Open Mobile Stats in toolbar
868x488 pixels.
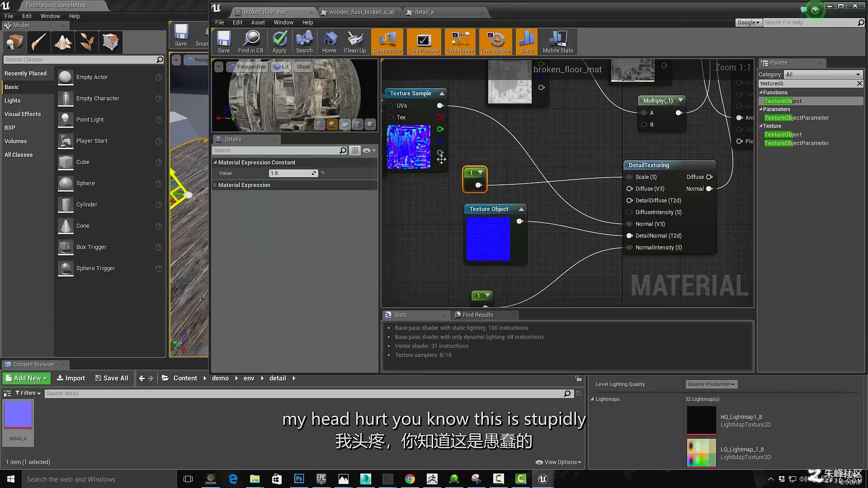(x=558, y=42)
